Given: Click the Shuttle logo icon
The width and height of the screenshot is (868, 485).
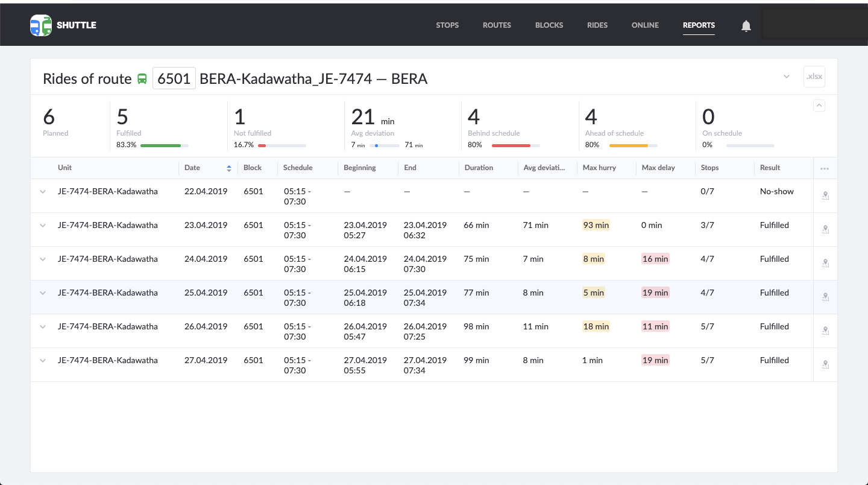Looking at the screenshot, I should click(41, 25).
